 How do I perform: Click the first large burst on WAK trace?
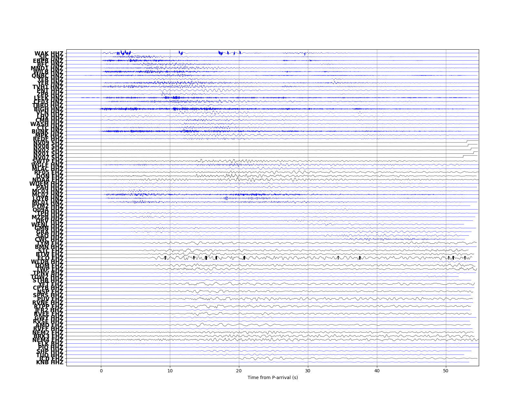coord(123,53)
